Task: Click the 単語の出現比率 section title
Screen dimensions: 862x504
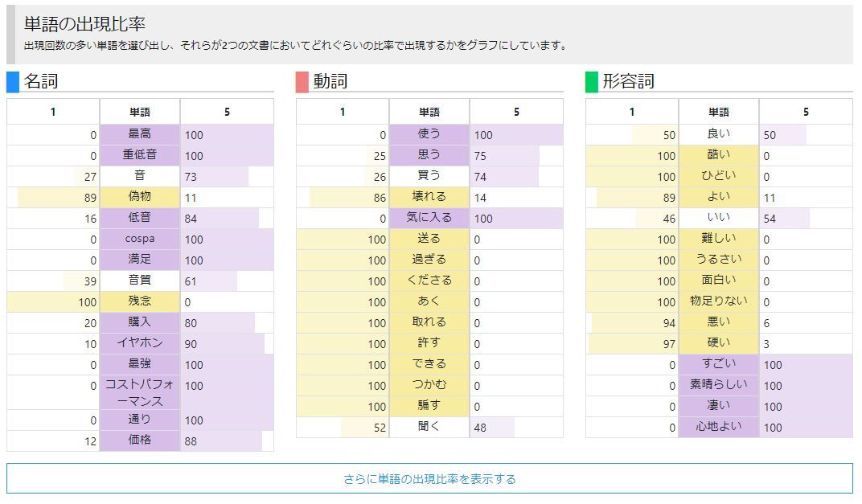Action: point(84,24)
